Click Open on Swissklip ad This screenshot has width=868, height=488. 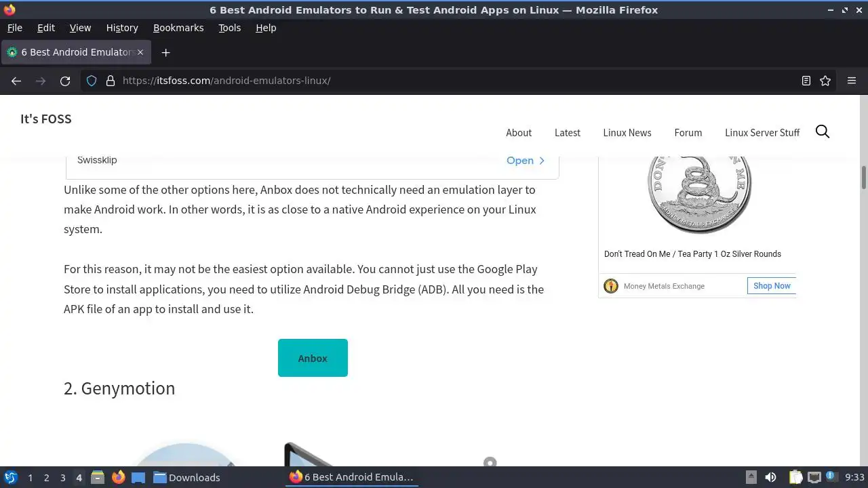tap(526, 161)
